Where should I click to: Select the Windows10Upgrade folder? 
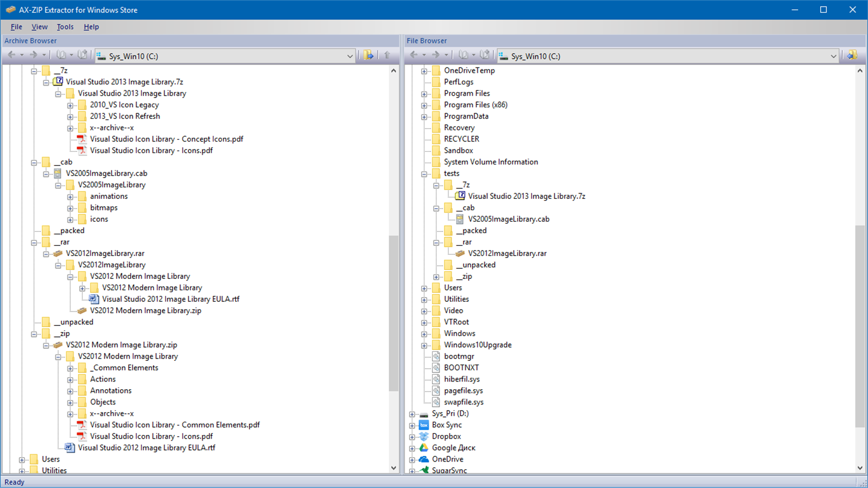click(x=477, y=345)
